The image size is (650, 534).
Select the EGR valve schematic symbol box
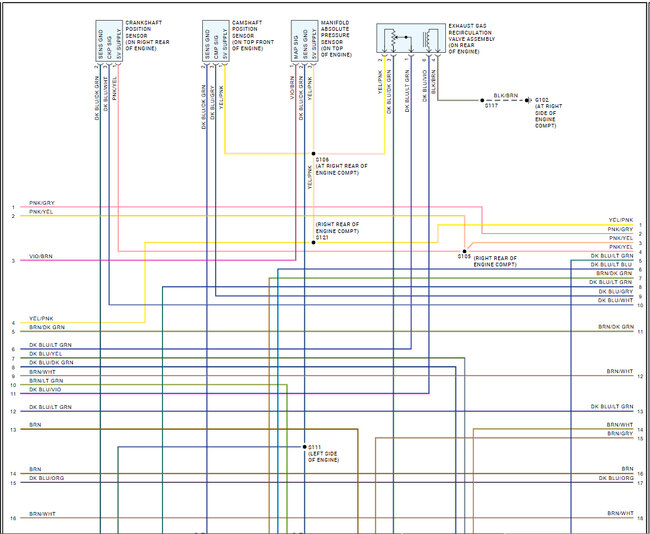click(x=411, y=38)
